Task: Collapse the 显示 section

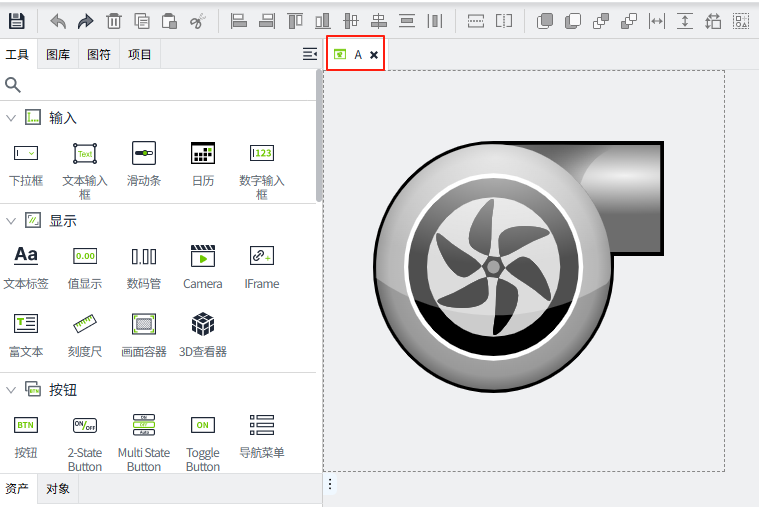Action: click(11, 221)
